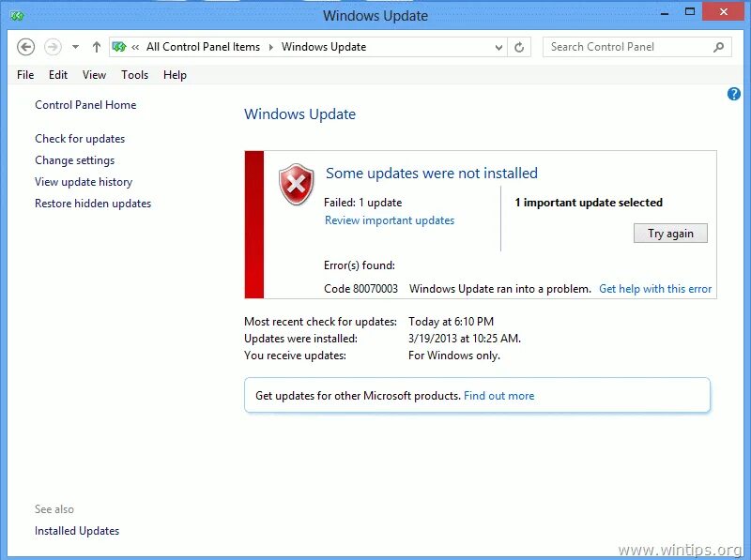Viewport: 751px width, 560px height.
Task: Go up one level with Up arrow
Action: click(x=97, y=47)
